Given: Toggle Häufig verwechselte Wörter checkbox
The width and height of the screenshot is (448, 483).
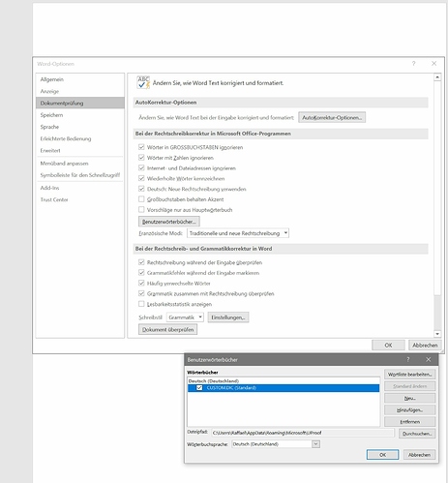Looking at the screenshot, I should [141, 283].
